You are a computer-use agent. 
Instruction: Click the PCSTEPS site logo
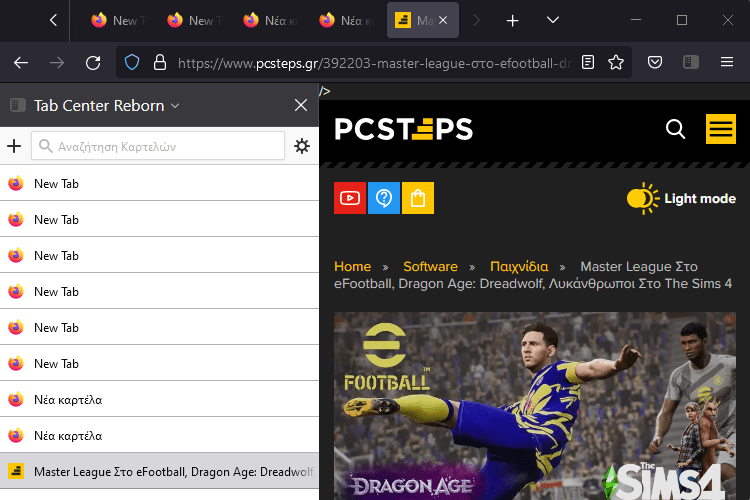pos(404,129)
